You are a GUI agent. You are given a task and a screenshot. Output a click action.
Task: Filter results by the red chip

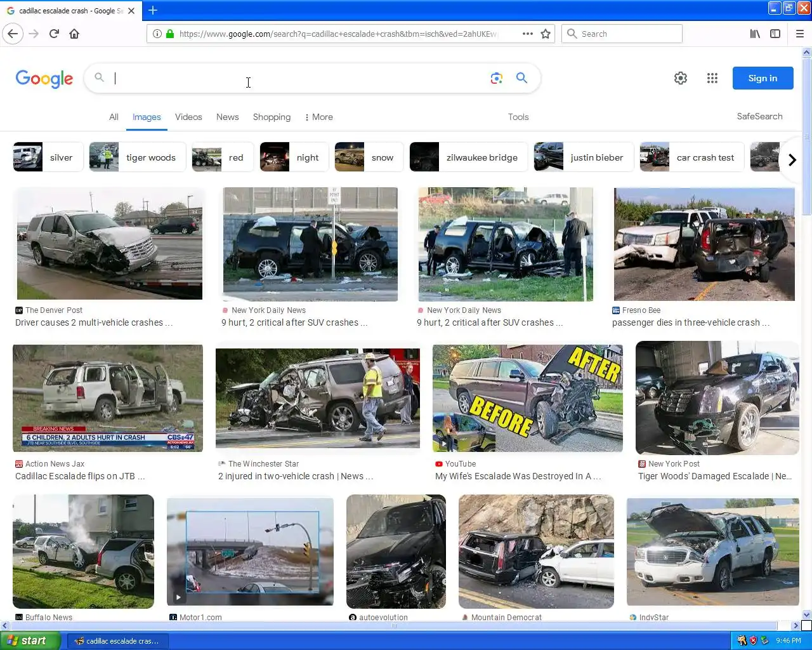tap(223, 157)
